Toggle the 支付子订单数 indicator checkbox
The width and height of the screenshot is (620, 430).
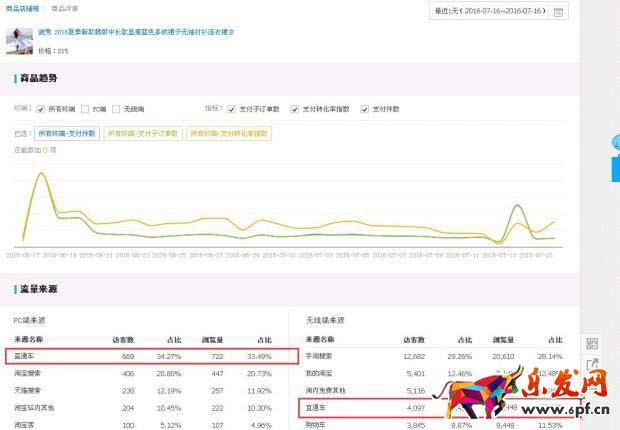pos(232,108)
